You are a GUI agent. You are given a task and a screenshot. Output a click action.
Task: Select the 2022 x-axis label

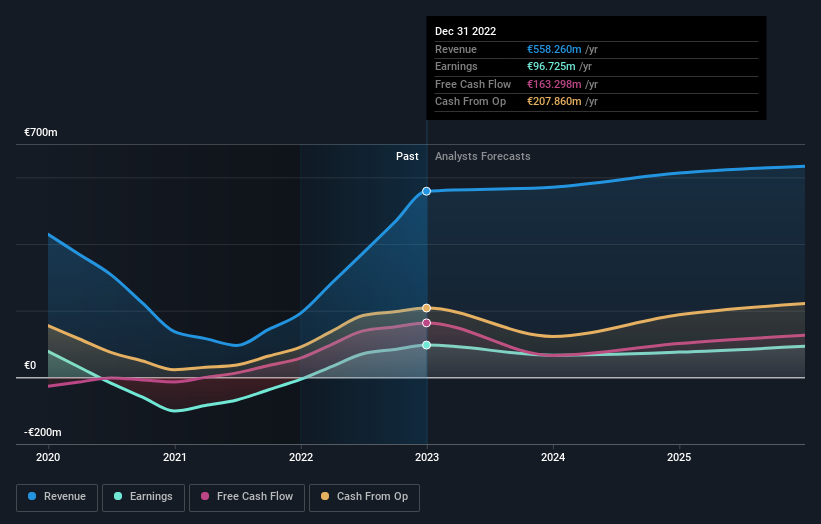[x=301, y=458]
